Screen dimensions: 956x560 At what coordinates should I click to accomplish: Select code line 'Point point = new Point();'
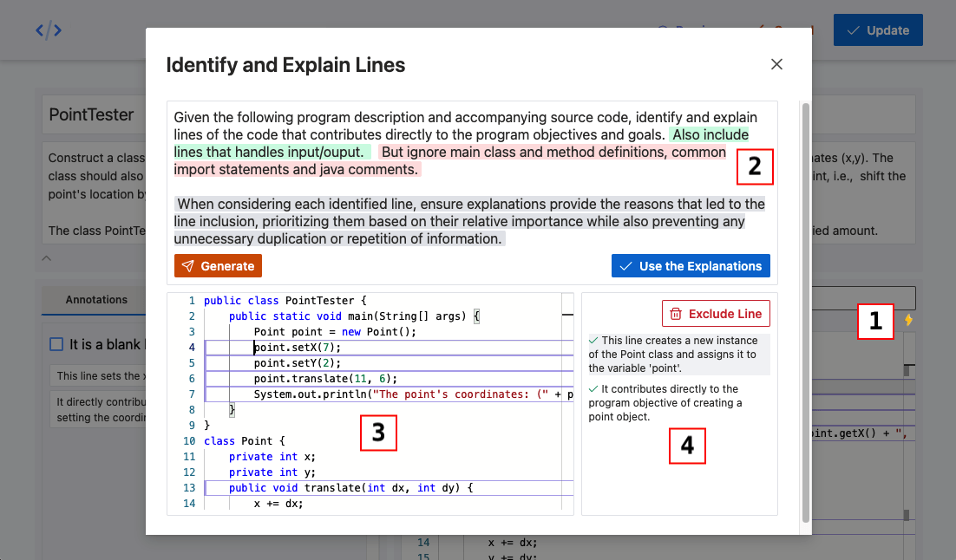(x=335, y=331)
